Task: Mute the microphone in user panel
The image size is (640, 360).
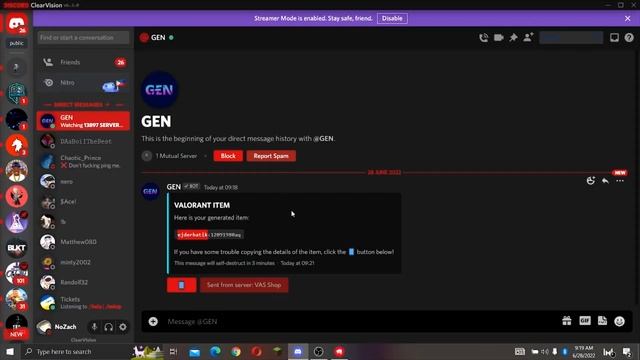Action: coord(94,327)
